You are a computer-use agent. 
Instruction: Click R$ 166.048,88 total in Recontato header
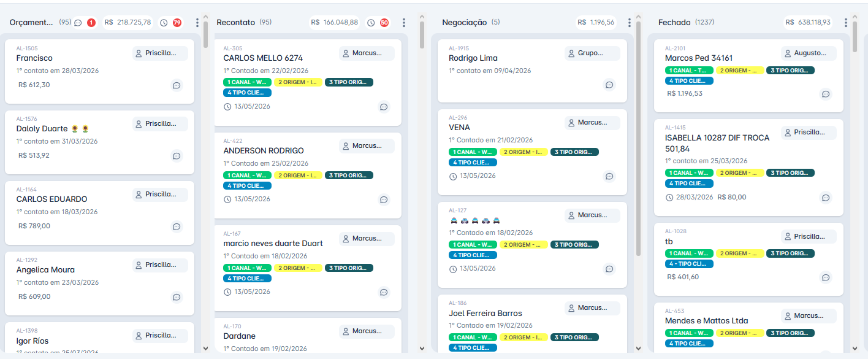(x=334, y=23)
